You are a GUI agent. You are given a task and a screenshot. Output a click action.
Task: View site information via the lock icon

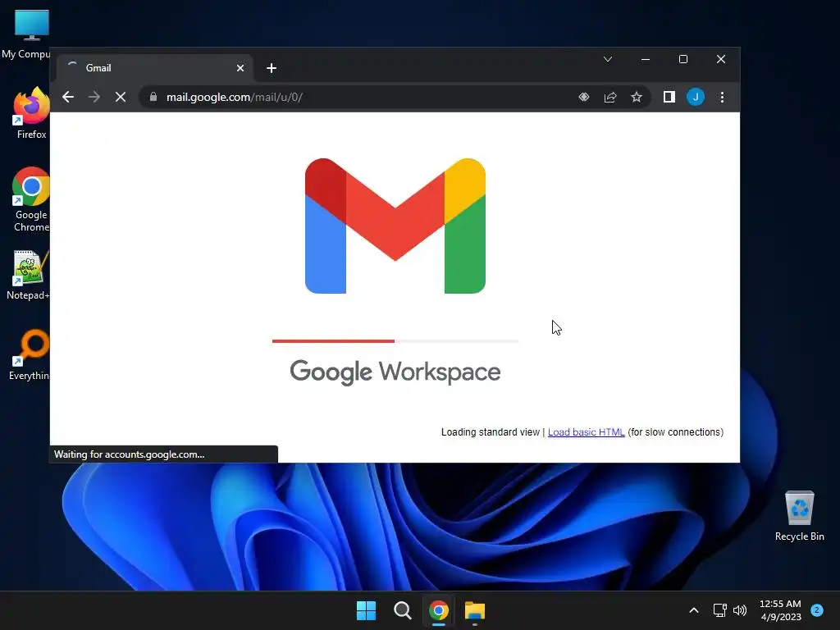tap(153, 97)
